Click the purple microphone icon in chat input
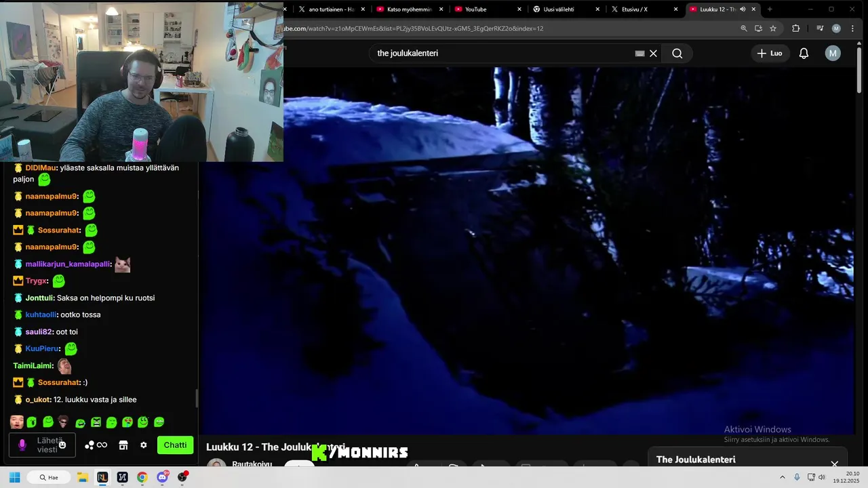 (22, 445)
